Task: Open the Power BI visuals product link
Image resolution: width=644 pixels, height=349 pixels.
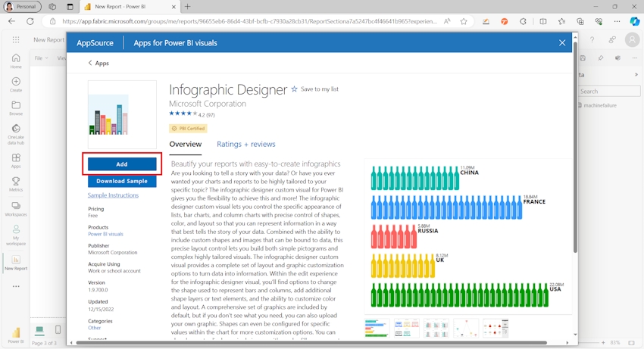Action: pos(105,234)
